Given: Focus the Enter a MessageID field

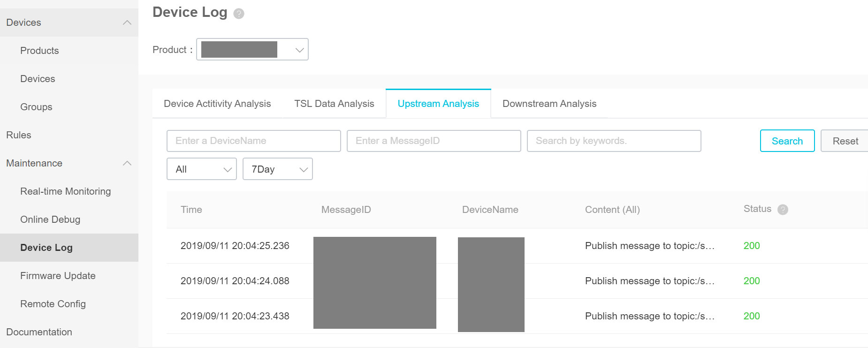Looking at the screenshot, I should point(434,141).
